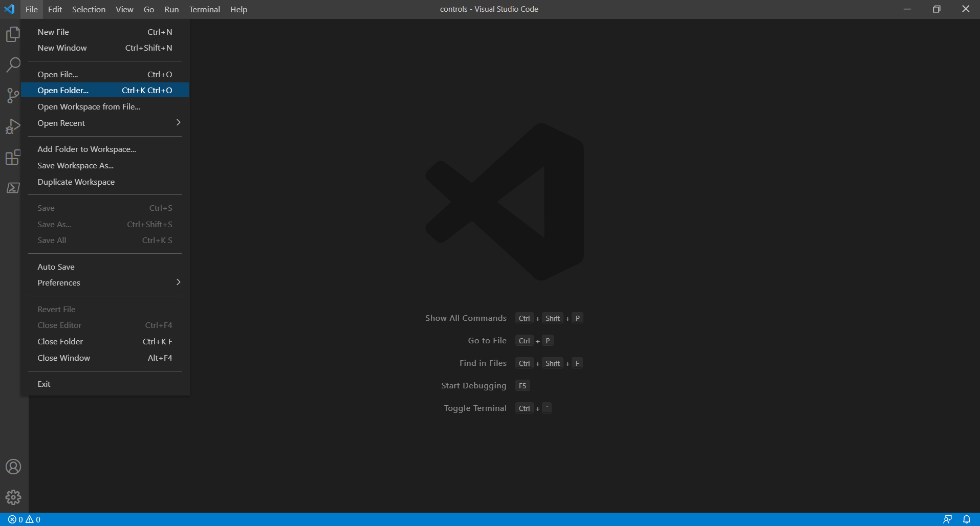This screenshot has width=980, height=526.
Task: Click Exit in the File menu
Action: coord(44,384)
